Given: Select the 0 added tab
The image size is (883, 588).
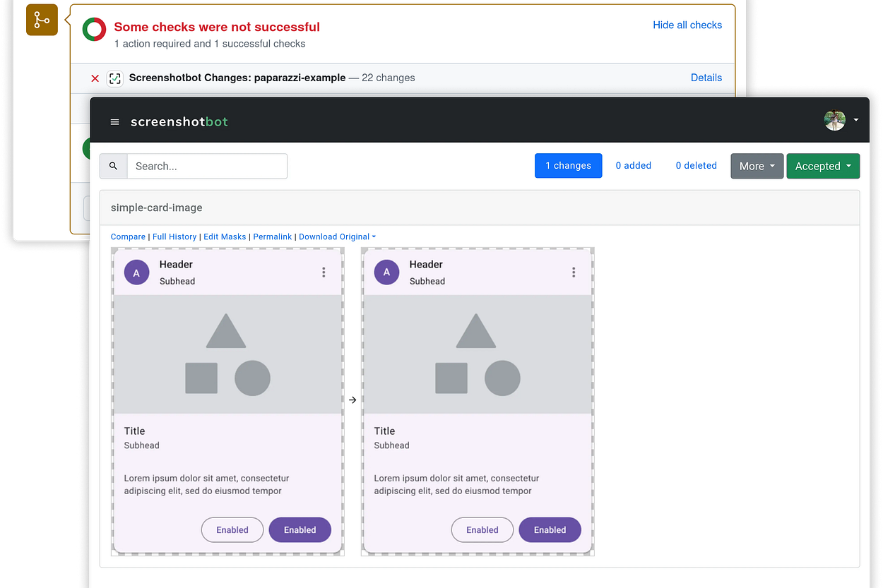Looking at the screenshot, I should point(633,166).
